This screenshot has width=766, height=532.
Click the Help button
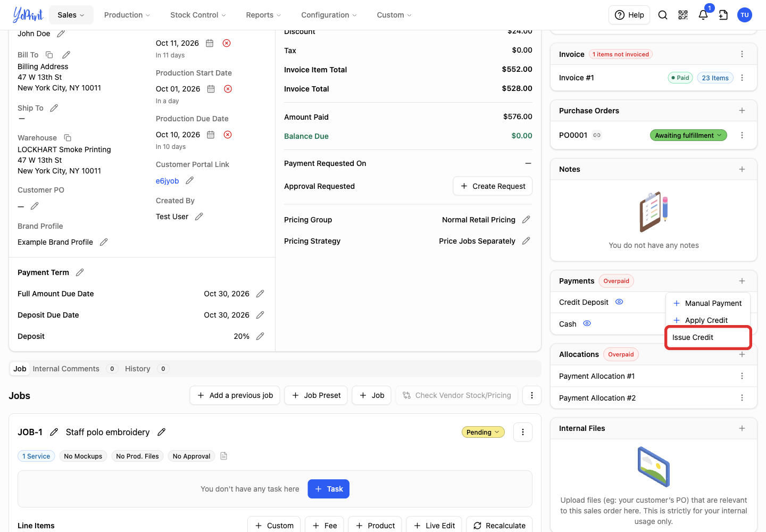point(629,15)
